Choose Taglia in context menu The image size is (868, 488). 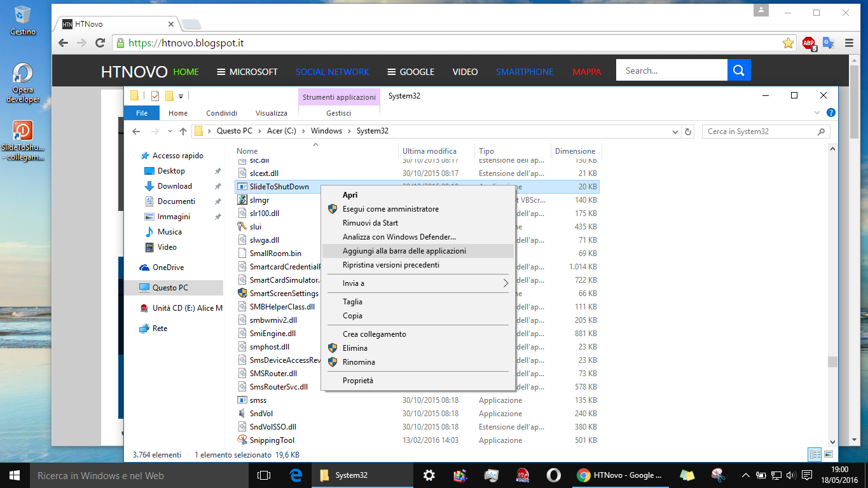[418, 302]
